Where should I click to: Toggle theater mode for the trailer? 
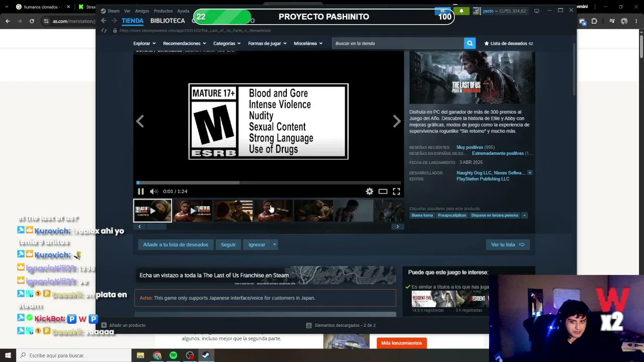click(383, 191)
